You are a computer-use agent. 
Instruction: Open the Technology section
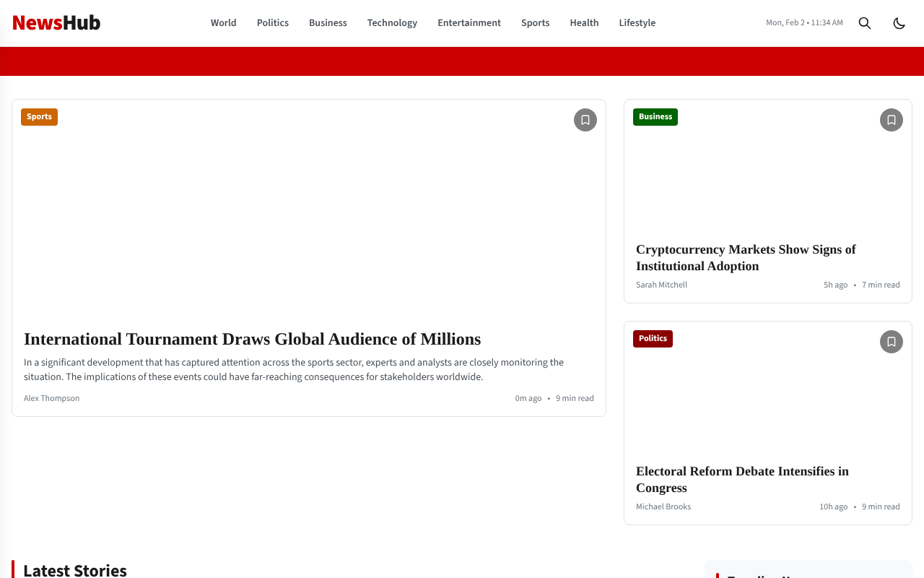coord(392,23)
